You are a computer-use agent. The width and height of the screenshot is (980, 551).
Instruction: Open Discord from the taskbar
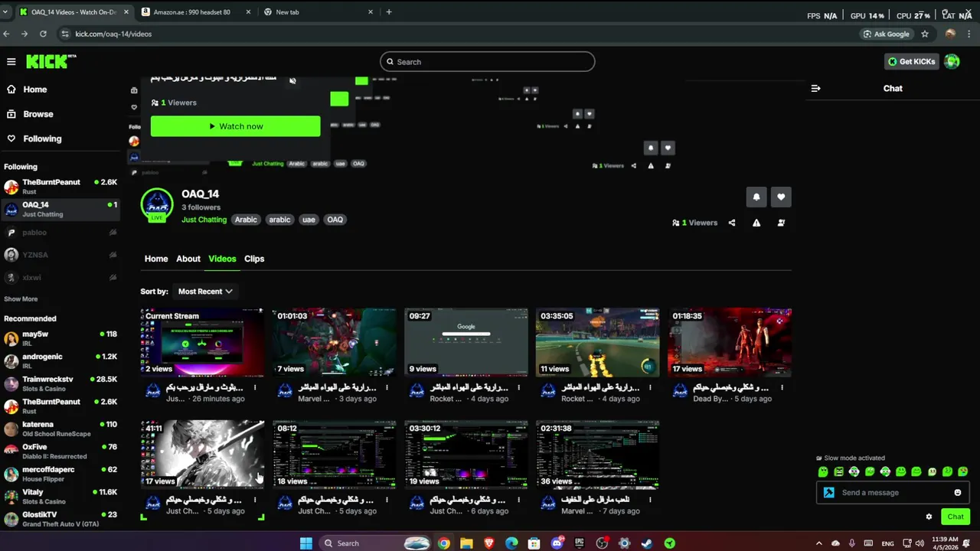click(x=557, y=543)
